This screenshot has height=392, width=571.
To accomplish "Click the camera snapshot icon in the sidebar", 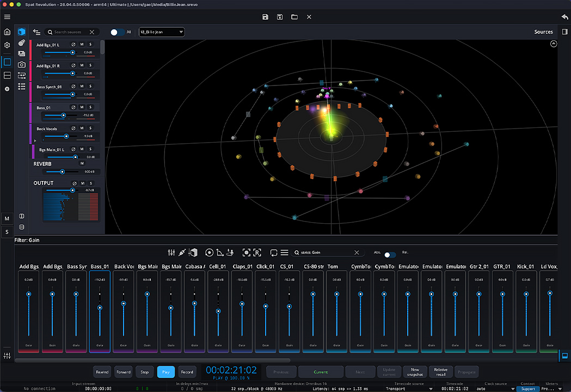I will (22, 64).
